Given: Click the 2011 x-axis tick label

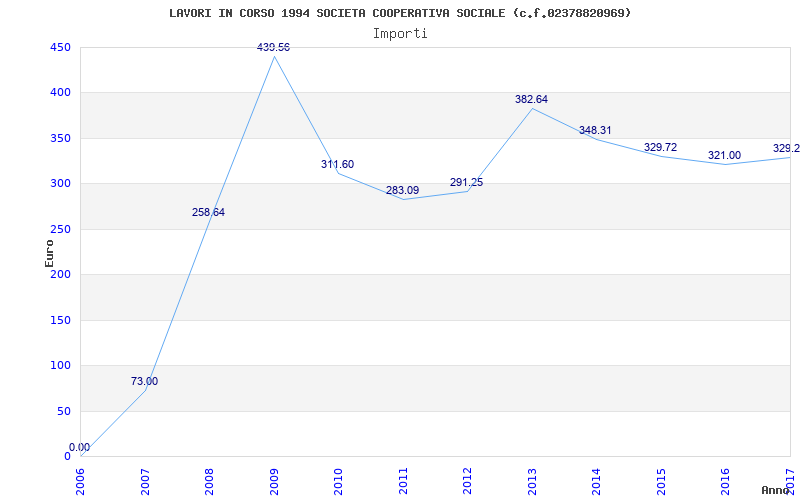Looking at the screenshot, I should click(x=403, y=482).
